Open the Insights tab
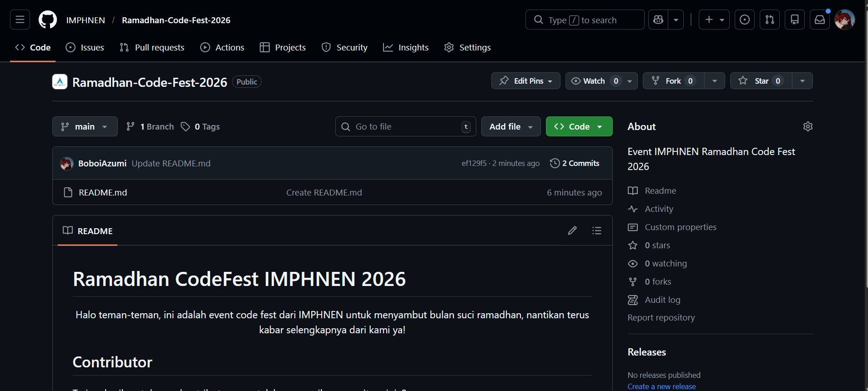The width and height of the screenshot is (868, 391). tap(406, 47)
